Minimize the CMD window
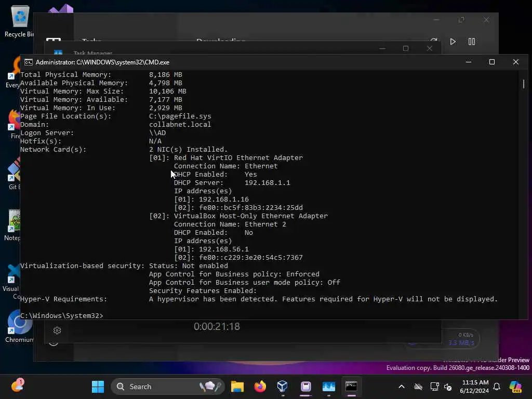 [x=469, y=62]
